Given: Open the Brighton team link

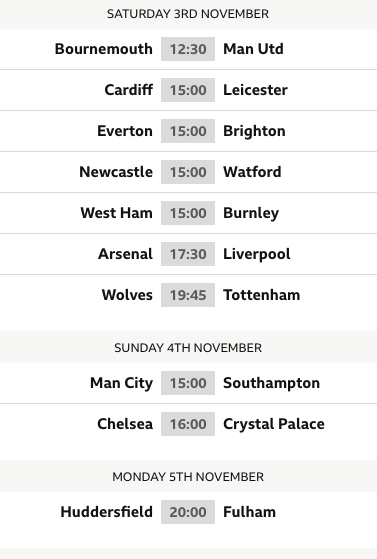Looking at the screenshot, I should click(254, 131).
